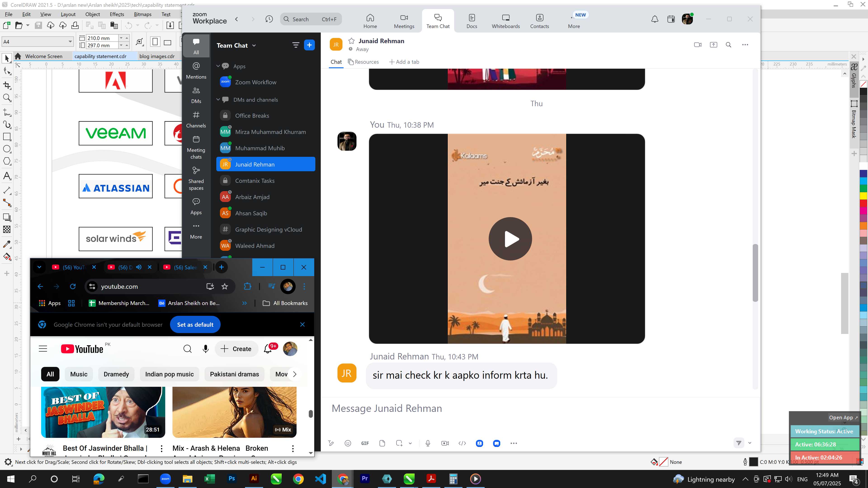The width and height of the screenshot is (868, 488).
Task: Go back in Zoom Workplace navigation
Action: 236,19
